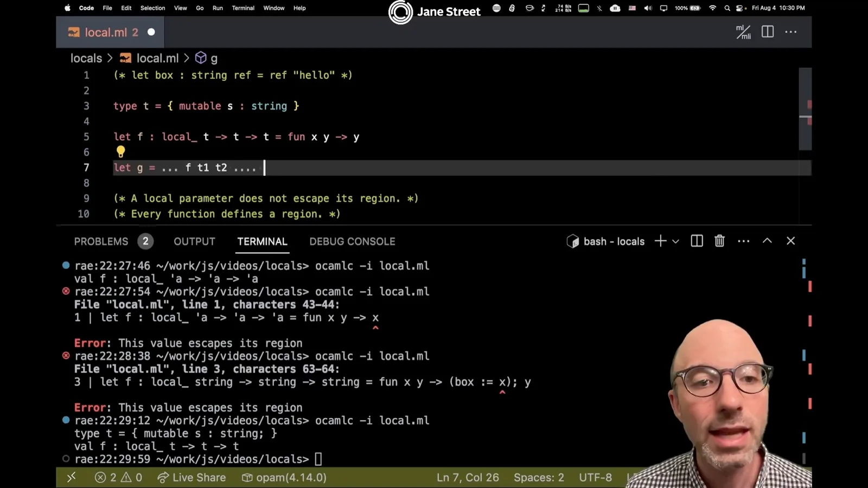This screenshot has width=868, height=488.
Task: Change encoding UTF-8 in status bar
Action: (x=595, y=478)
